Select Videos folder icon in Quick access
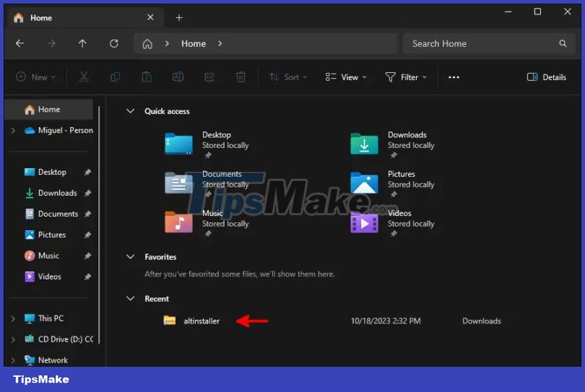585x392 pixels. (364, 222)
